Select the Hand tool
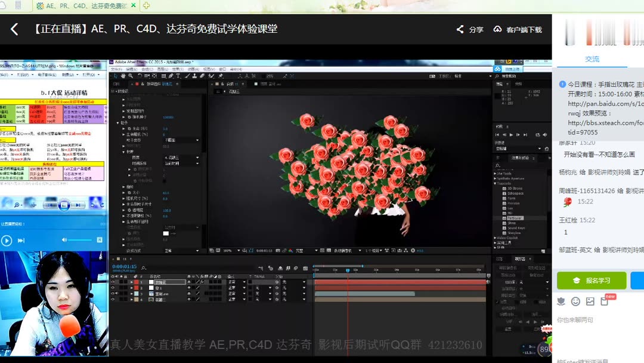644x363 pixels. click(123, 76)
